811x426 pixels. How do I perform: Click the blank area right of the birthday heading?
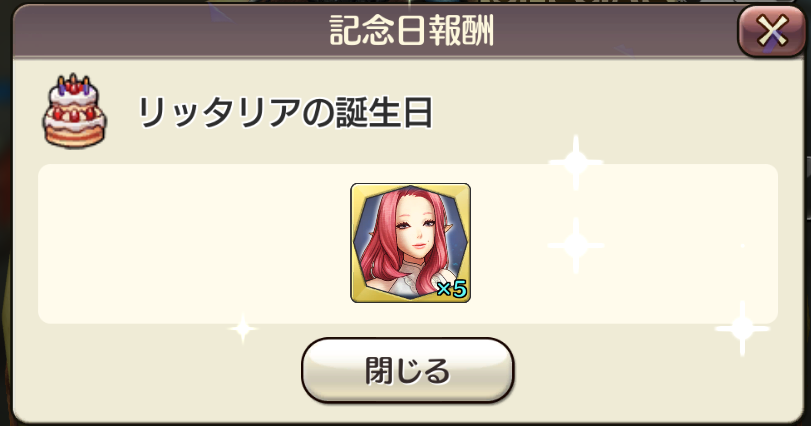(605, 113)
